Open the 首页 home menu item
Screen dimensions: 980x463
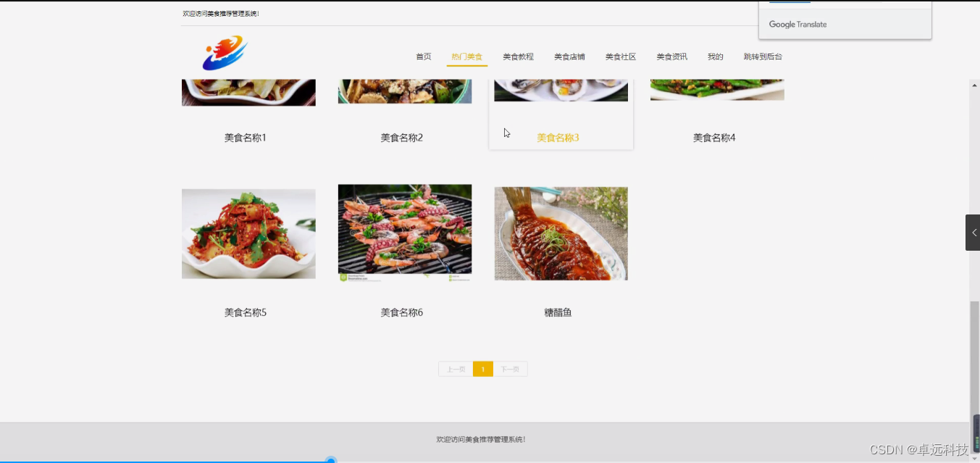423,56
